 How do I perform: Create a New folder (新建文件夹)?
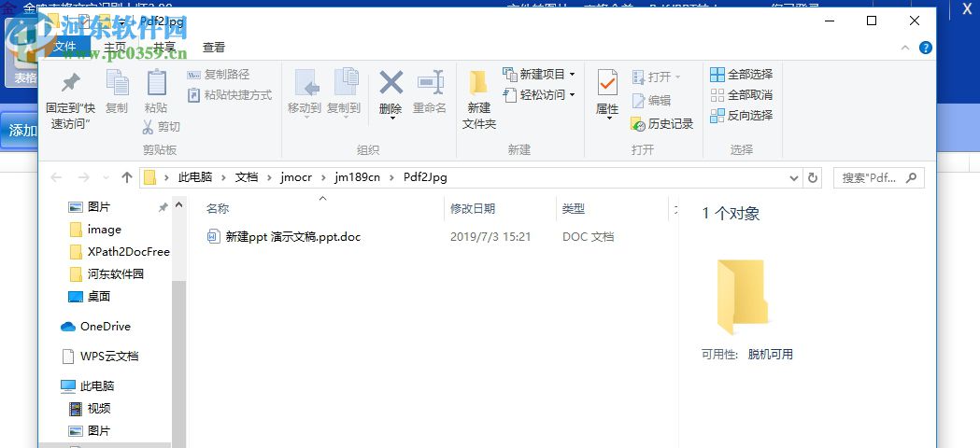479,100
